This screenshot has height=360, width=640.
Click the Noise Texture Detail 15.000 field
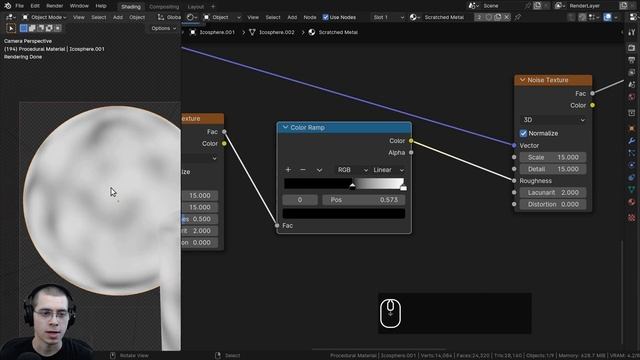(x=553, y=169)
